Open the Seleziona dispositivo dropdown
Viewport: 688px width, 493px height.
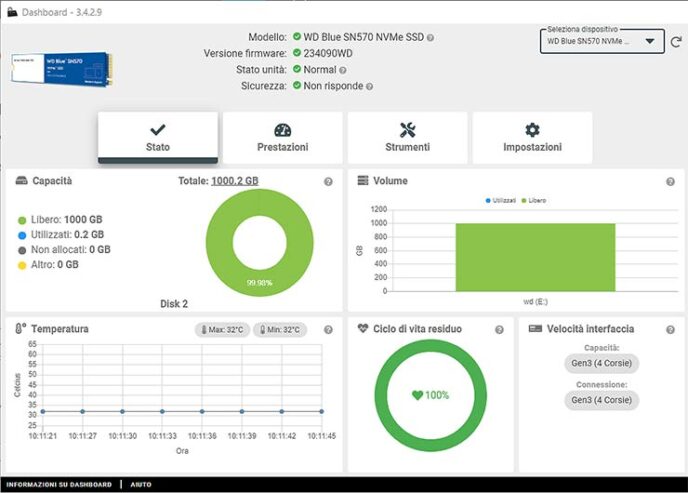pyautogui.click(x=602, y=42)
